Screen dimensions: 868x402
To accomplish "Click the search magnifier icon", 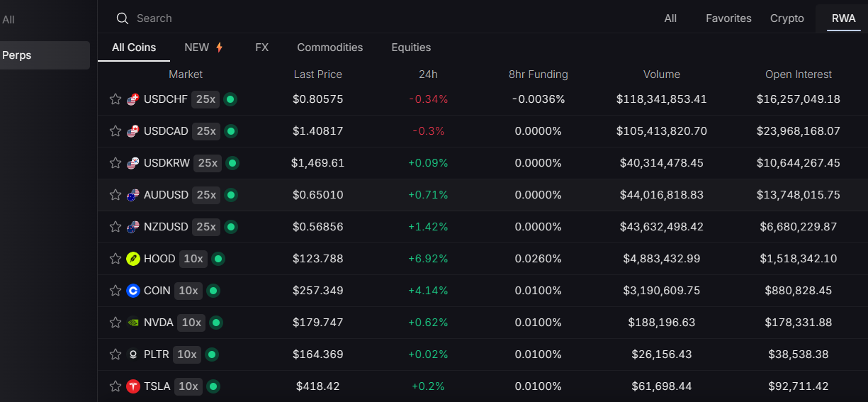I will coord(123,18).
